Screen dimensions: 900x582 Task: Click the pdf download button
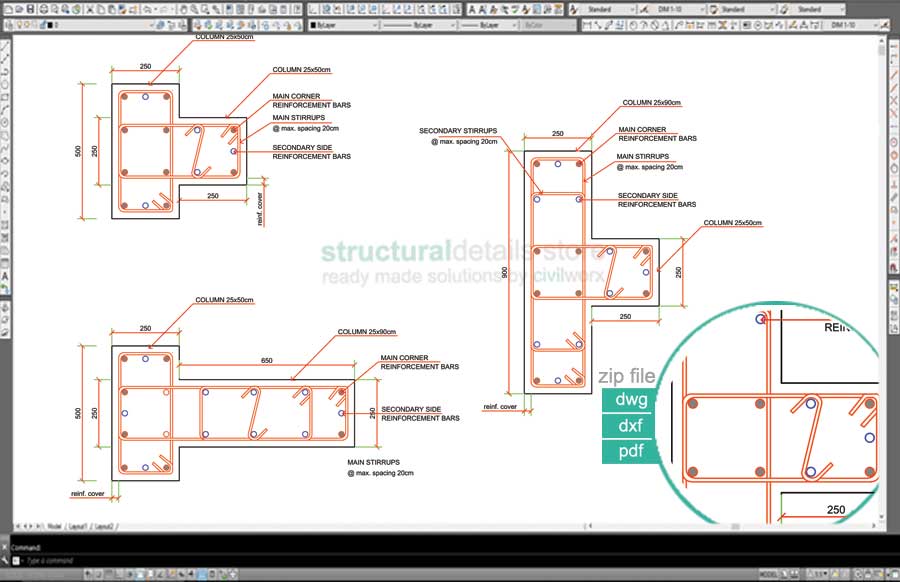pyautogui.click(x=628, y=452)
